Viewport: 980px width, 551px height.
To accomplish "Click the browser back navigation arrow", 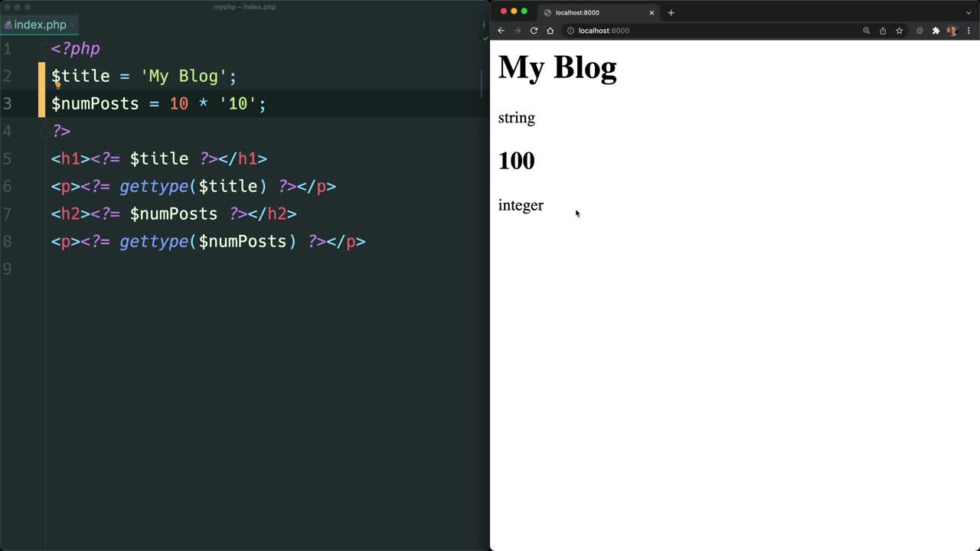I will pyautogui.click(x=501, y=31).
